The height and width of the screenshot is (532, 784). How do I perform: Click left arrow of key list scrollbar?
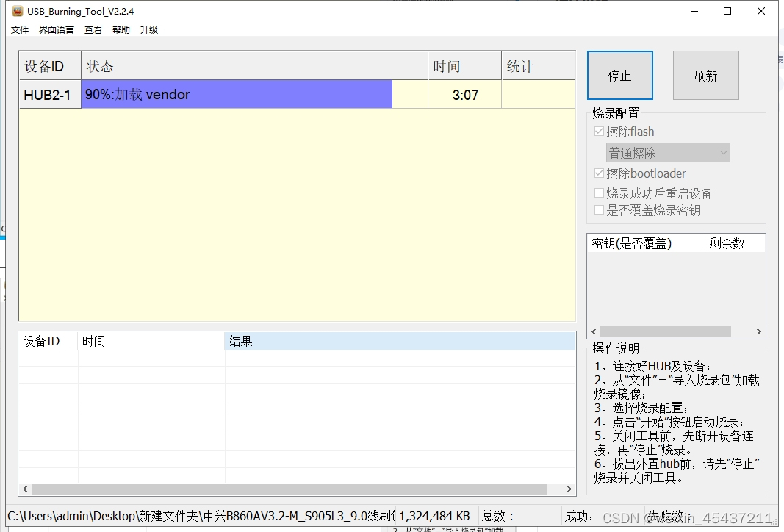[594, 331]
